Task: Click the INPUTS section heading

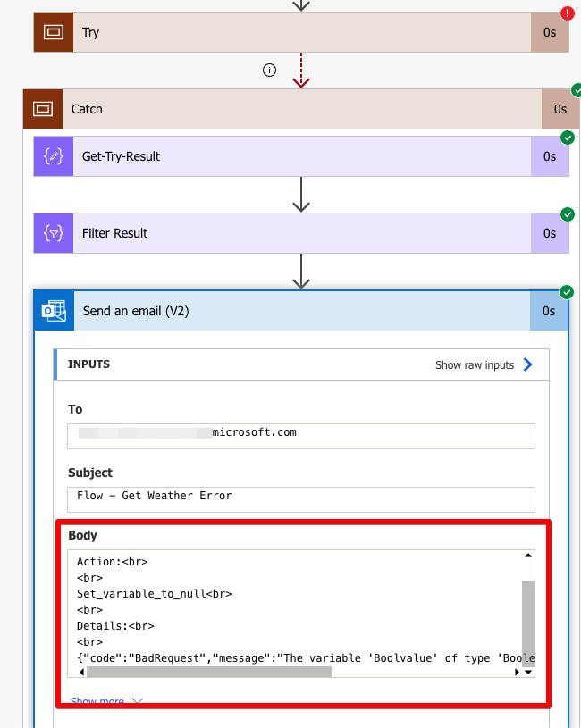Action: click(x=88, y=364)
